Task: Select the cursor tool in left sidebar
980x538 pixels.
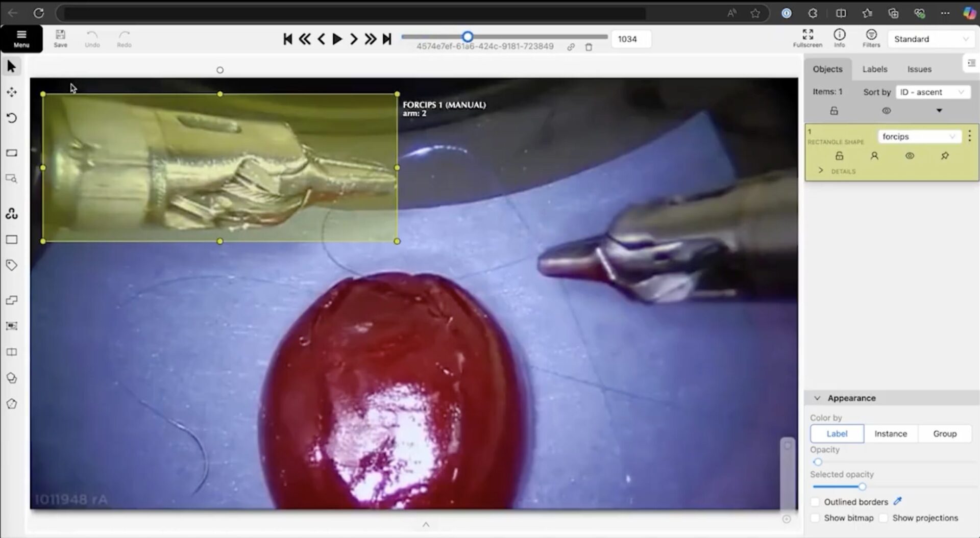Action: 11,66
